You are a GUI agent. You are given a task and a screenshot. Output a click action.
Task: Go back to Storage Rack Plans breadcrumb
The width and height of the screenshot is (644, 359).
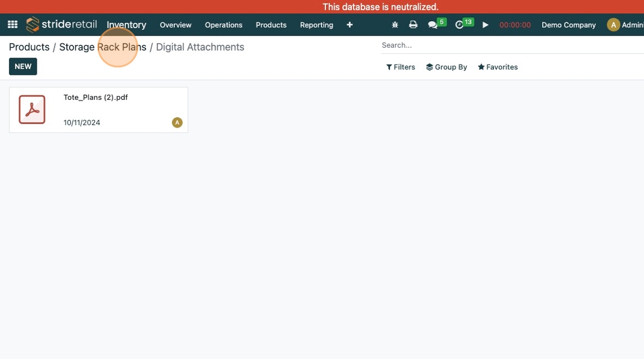pyautogui.click(x=103, y=47)
